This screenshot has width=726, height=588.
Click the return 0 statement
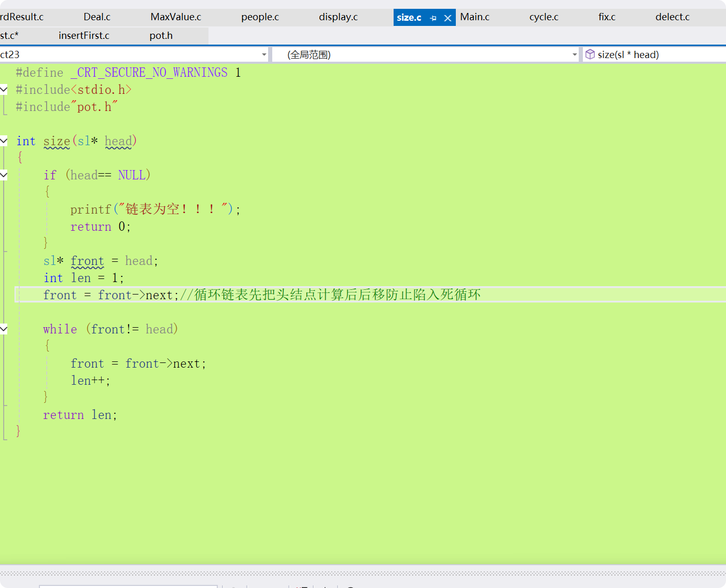point(101,227)
